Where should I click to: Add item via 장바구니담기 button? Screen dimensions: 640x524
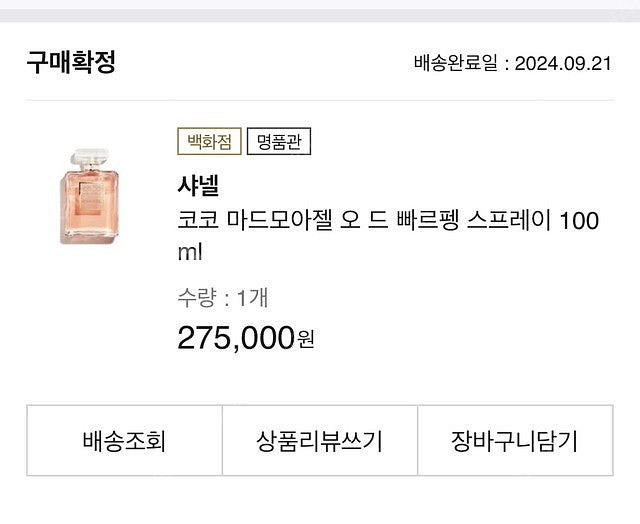click(514, 441)
